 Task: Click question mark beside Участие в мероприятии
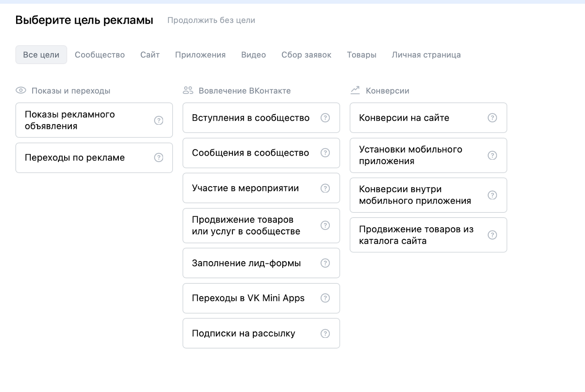coord(325,188)
